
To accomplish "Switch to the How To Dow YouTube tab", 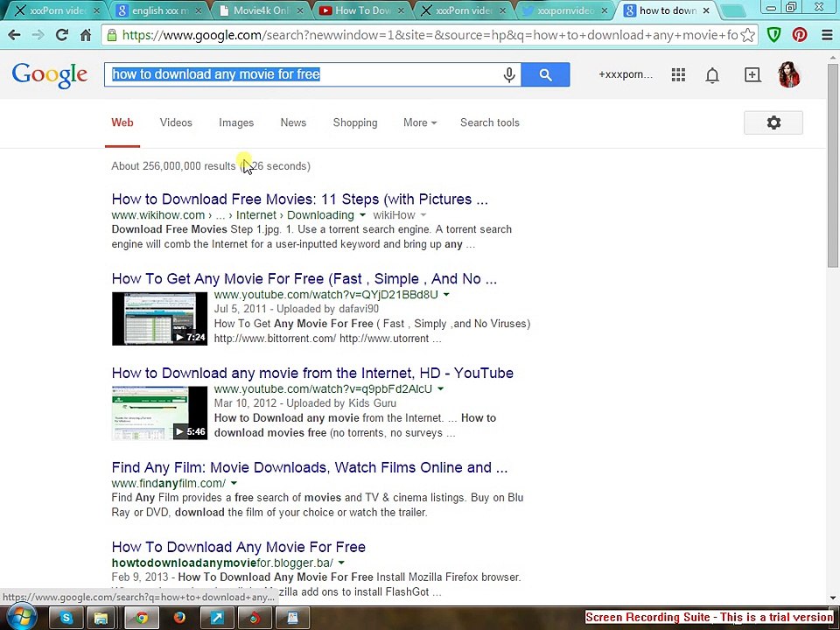I will pyautogui.click(x=361, y=10).
